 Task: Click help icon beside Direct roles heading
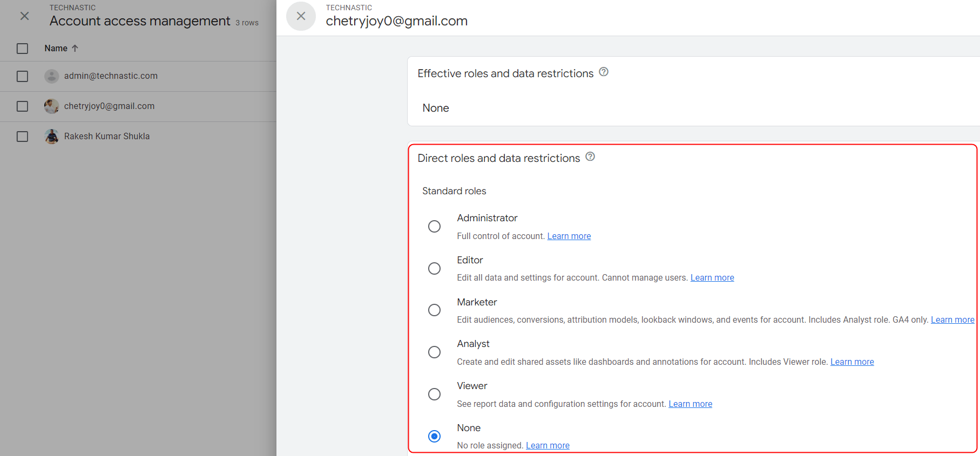(590, 156)
